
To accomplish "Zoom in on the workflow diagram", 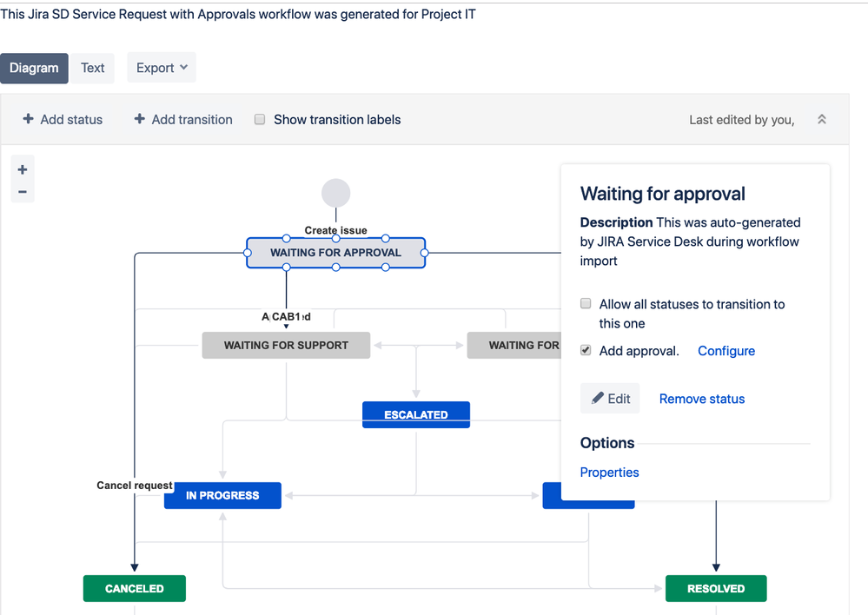I will [22, 170].
